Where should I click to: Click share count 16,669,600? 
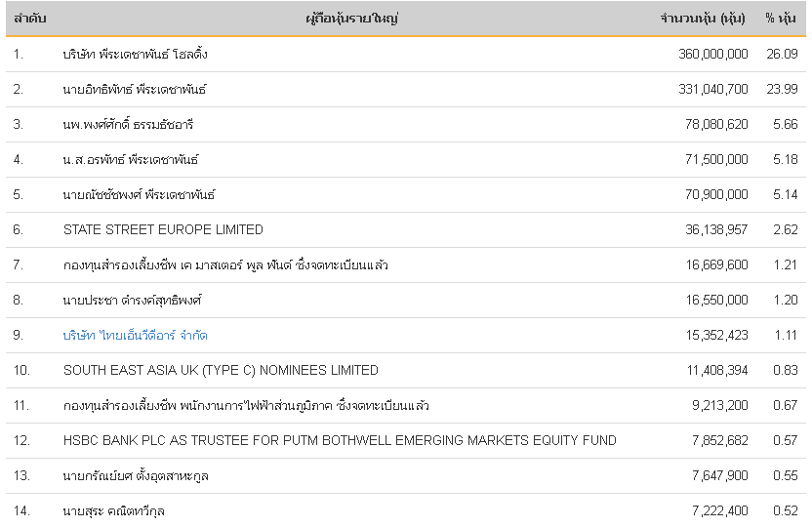pyautogui.click(x=716, y=265)
